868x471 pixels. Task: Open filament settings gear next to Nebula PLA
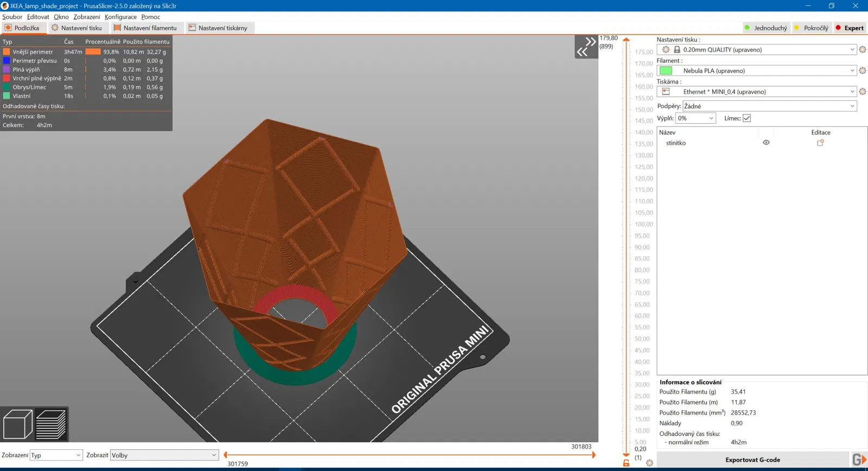863,71
